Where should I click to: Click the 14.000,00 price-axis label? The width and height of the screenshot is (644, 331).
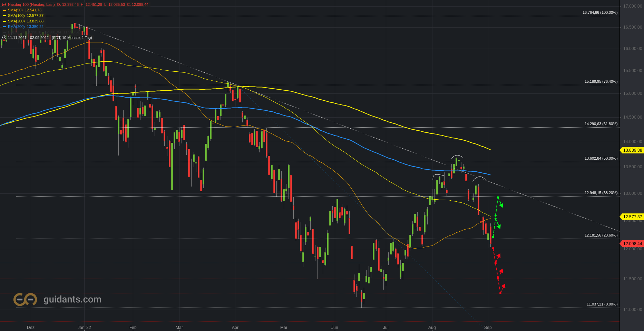[633, 142]
